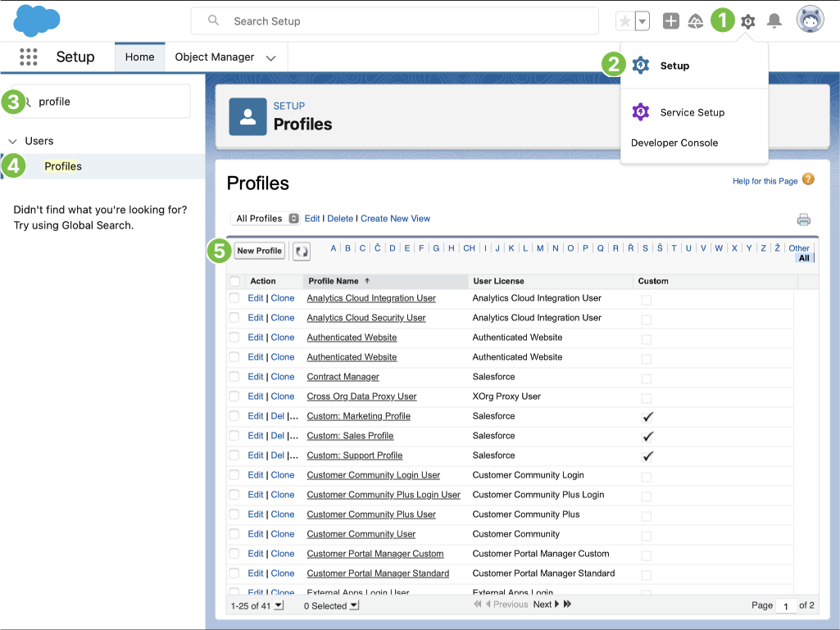Select the Custom: Sales Profile row checkbox
Viewport: 840px width, 630px height.
(x=234, y=436)
